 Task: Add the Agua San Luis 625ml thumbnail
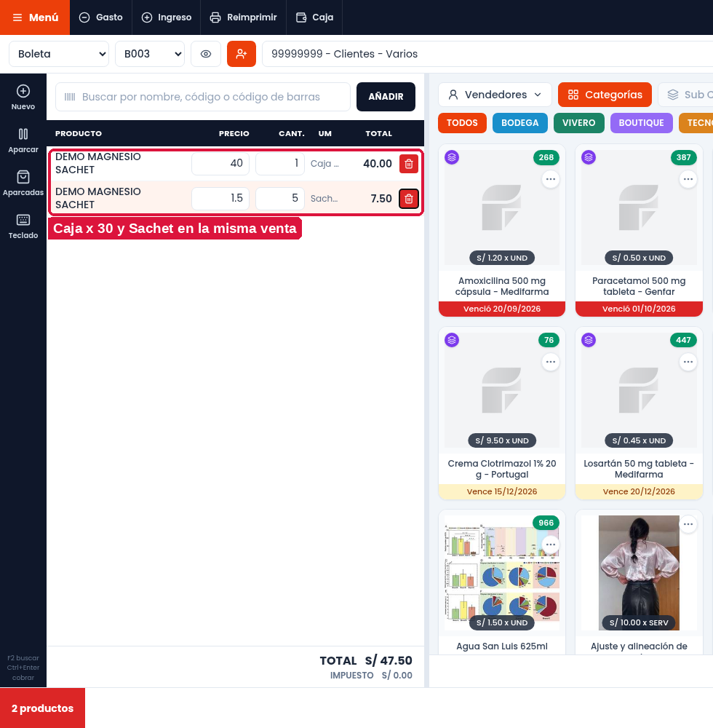click(502, 573)
